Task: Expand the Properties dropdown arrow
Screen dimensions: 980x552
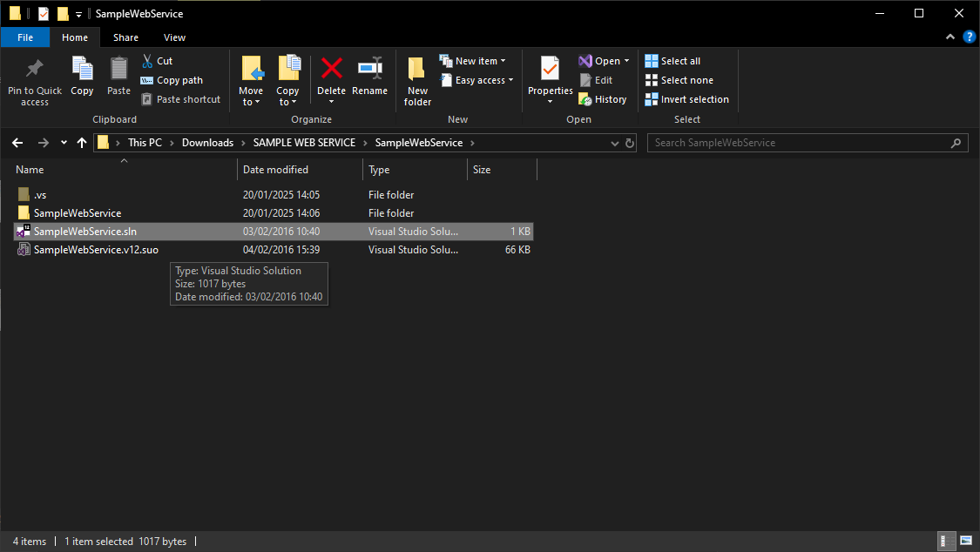Action: coord(550,102)
